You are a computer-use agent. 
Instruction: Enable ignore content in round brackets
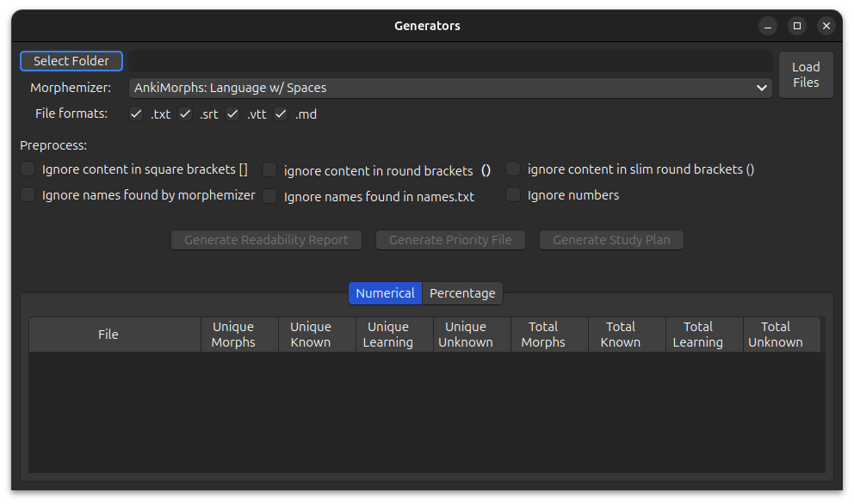click(270, 170)
